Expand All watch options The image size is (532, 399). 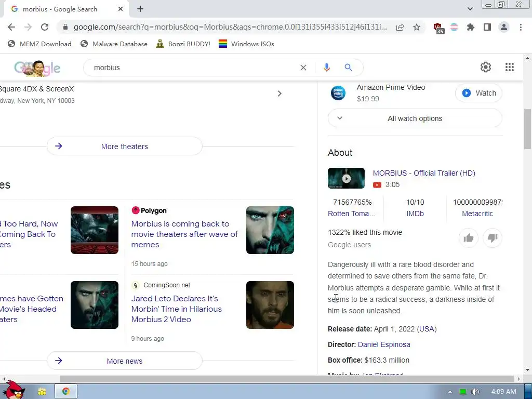click(415, 118)
